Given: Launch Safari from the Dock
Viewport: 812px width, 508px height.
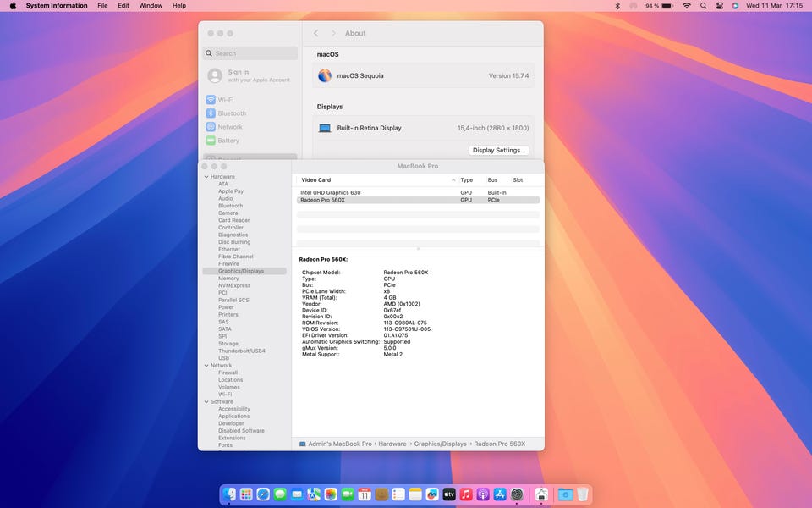Looking at the screenshot, I should point(263,494).
